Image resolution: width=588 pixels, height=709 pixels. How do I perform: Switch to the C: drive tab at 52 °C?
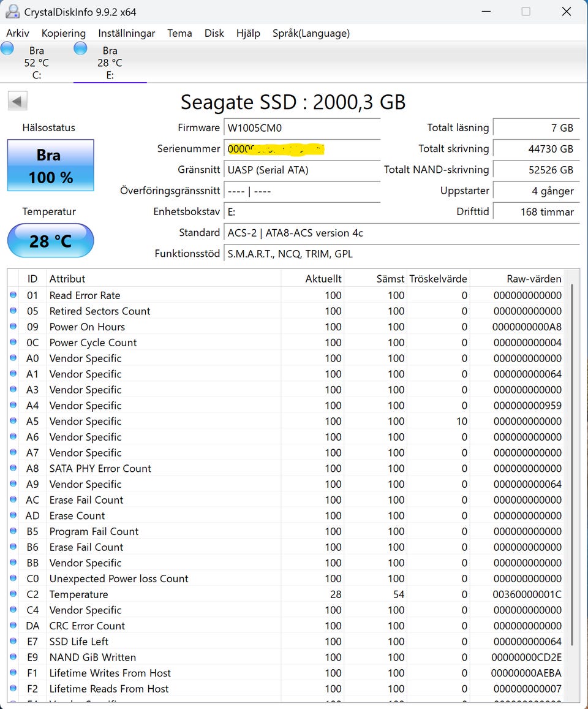tap(37, 63)
